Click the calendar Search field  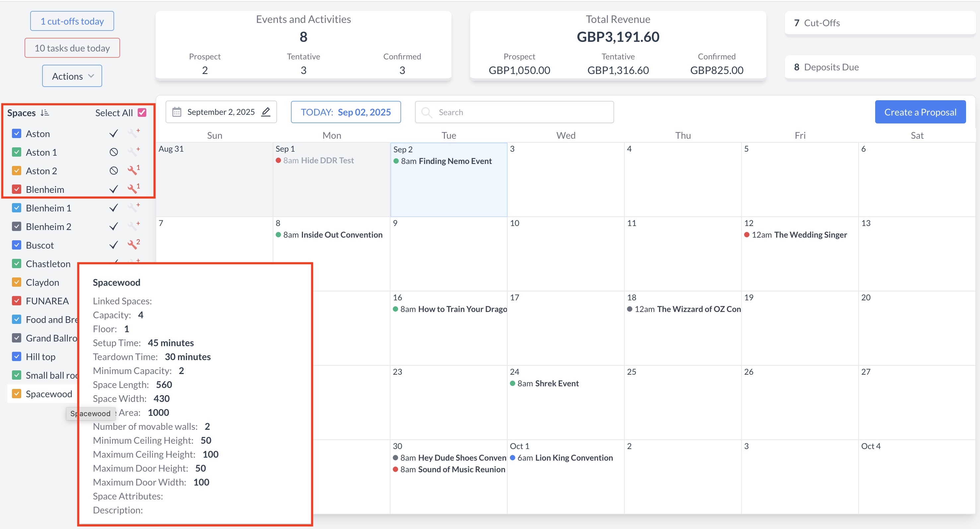(x=521, y=112)
